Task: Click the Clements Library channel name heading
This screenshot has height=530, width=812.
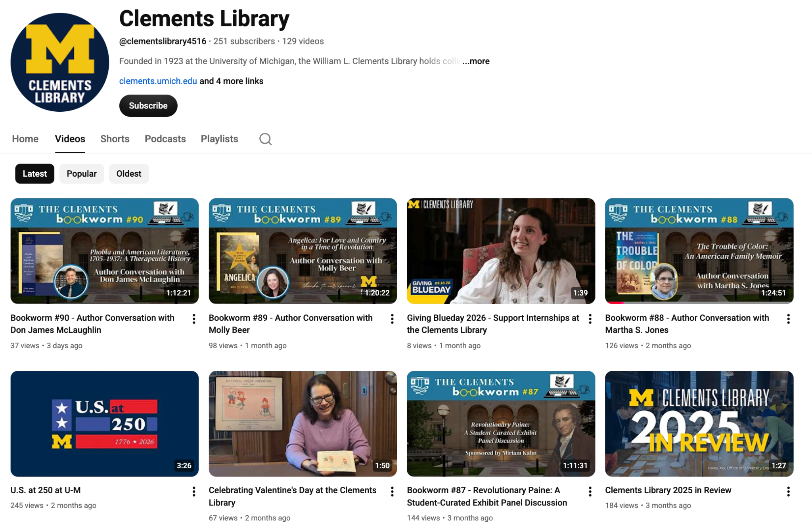Action: pyautogui.click(x=204, y=19)
